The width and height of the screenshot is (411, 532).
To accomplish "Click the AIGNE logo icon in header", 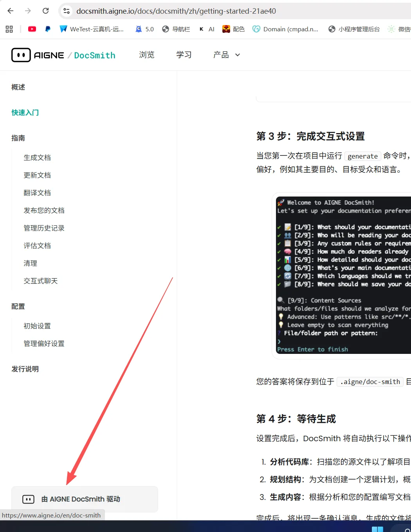I will (21, 55).
